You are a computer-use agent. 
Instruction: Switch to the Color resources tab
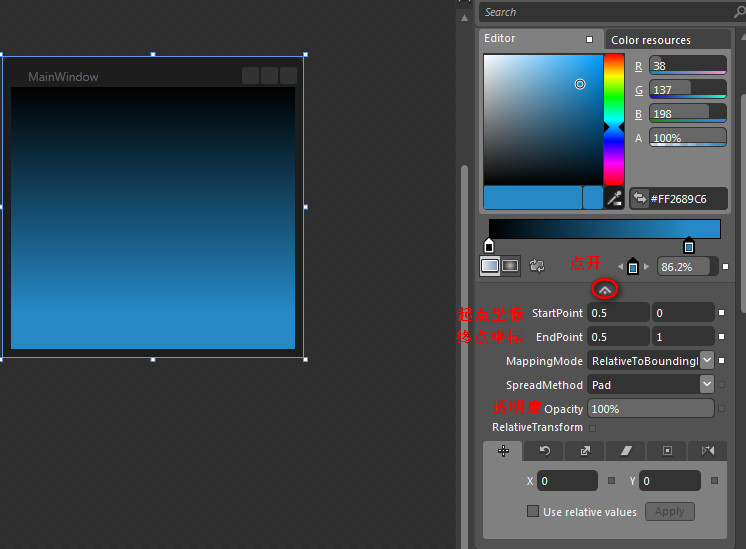pos(651,40)
